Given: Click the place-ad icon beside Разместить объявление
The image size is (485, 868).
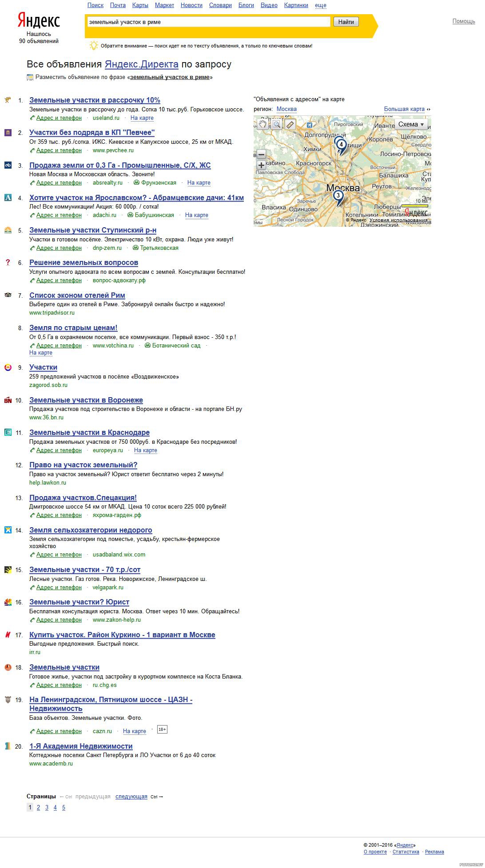Looking at the screenshot, I should coord(30,77).
